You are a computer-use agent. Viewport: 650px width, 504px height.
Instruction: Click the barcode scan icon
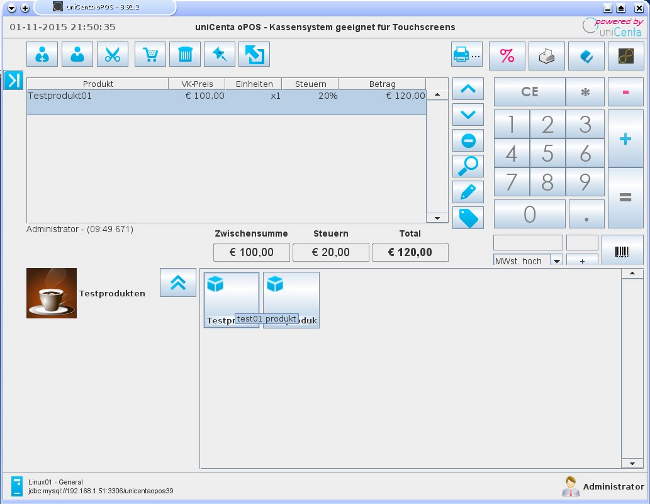(x=622, y=251)
